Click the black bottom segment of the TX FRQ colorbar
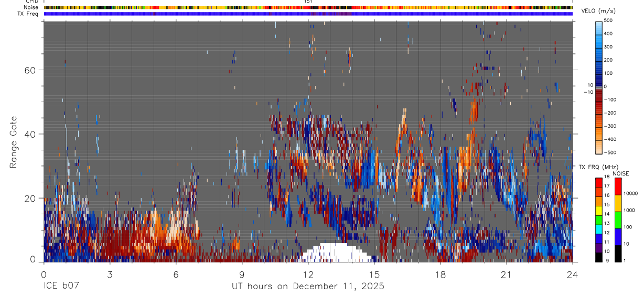Screen dimensions: 644x297 (599, 257)
